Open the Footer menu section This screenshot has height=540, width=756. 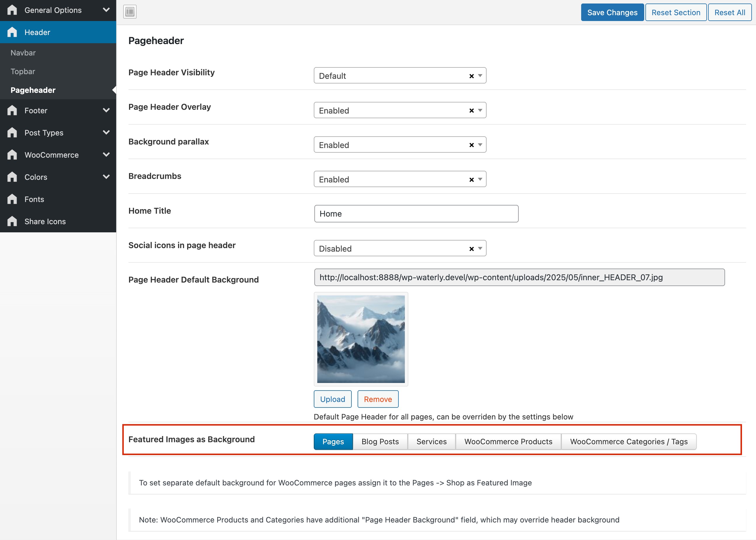(x=58, y=110)
